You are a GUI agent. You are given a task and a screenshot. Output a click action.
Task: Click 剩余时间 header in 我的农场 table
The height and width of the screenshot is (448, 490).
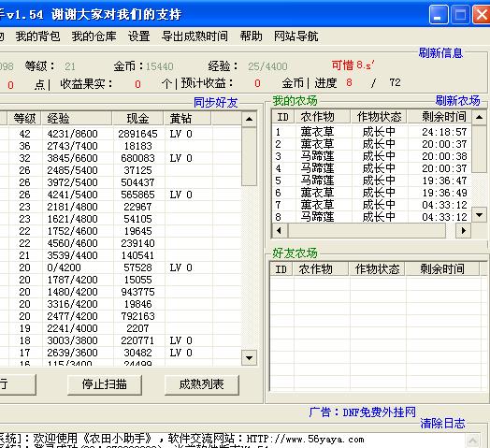(440, 117)
